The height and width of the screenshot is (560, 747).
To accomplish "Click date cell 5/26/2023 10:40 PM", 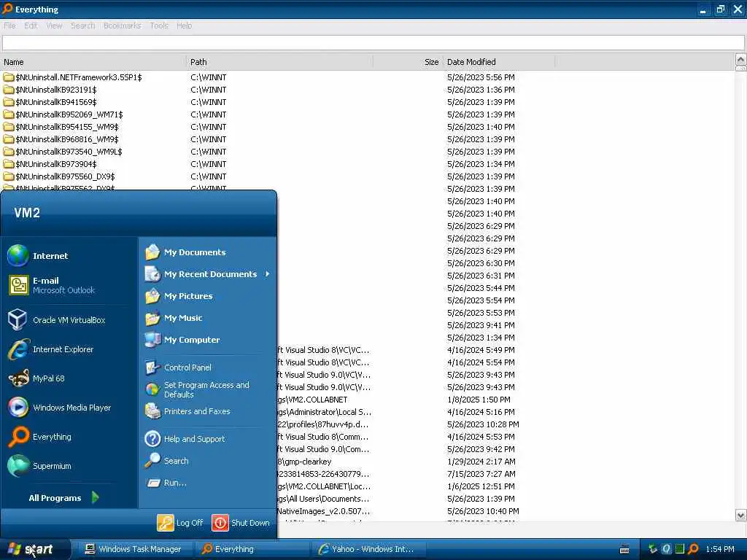I will tap(483, 511).
